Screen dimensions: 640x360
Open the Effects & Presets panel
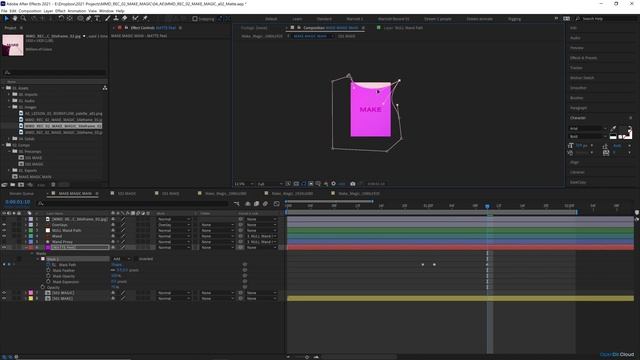[x=583, y=58]
